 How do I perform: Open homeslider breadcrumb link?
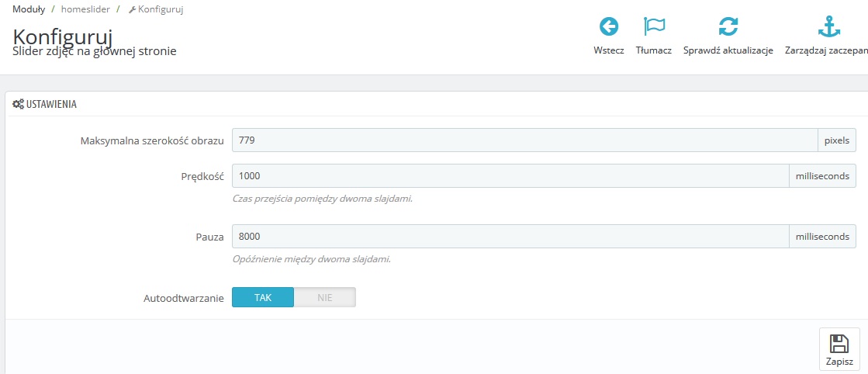point(86,9)
